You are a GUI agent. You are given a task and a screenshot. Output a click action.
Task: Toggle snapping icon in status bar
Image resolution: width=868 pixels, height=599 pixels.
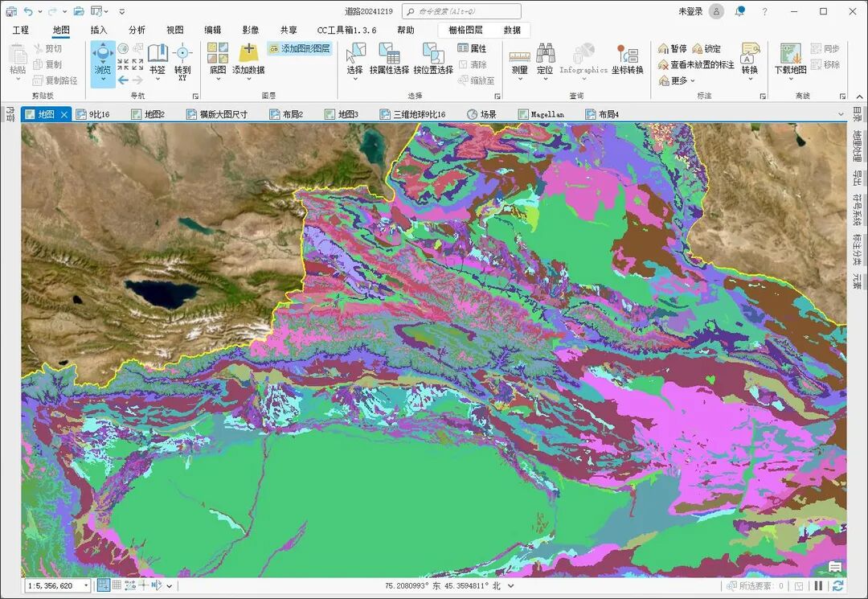(x=103, y=585)
